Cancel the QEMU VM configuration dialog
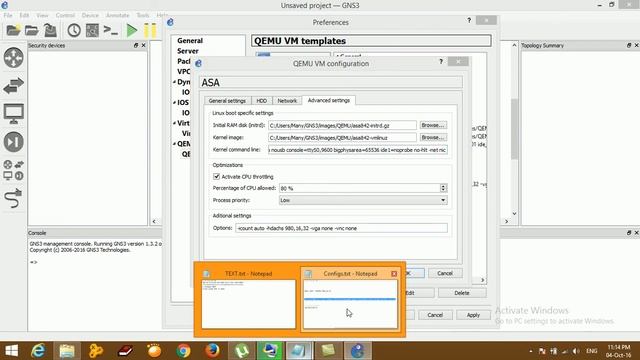This screenshot has height=360, width=640. point(445,273)
